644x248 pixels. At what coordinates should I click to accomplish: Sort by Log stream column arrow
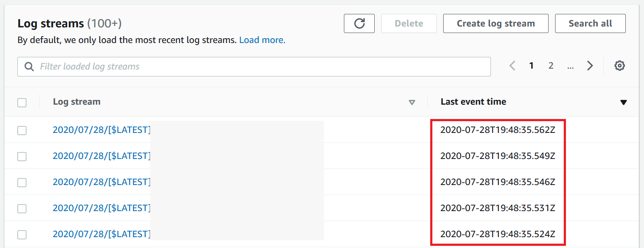pyautogui.click(x=412, y=103)
